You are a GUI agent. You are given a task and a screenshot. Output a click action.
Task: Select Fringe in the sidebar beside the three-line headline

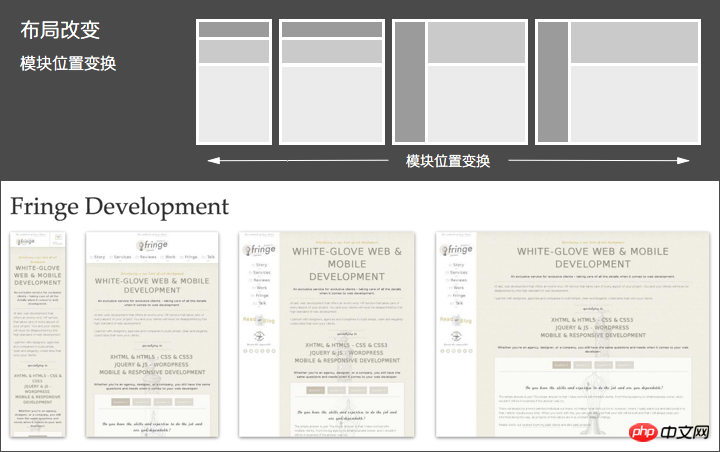(x=260, y=296)
